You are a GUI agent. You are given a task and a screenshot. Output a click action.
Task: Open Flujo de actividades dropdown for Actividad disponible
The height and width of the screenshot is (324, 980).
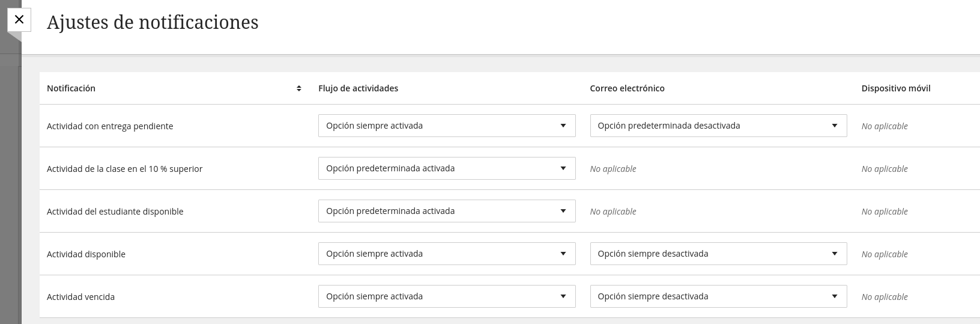click(x=447, y=254)
